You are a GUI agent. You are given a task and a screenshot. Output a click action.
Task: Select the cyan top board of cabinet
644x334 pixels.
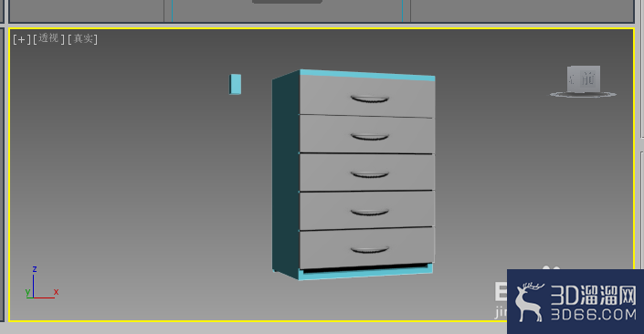tap(367, 75)
